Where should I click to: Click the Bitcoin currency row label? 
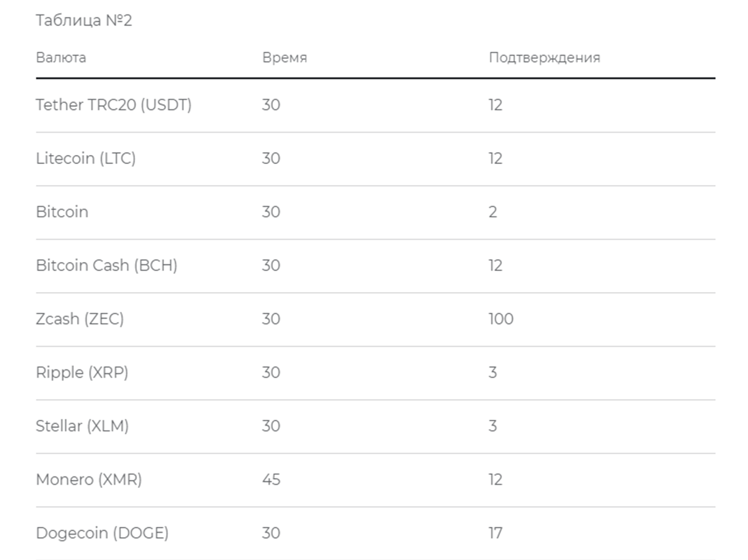pos(62,212)
